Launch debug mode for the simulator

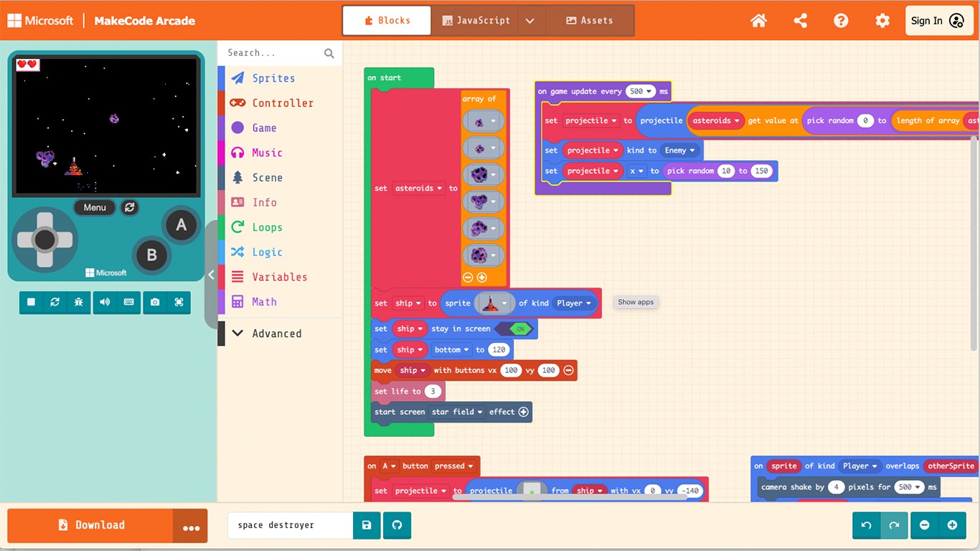(x=79, y=302)
